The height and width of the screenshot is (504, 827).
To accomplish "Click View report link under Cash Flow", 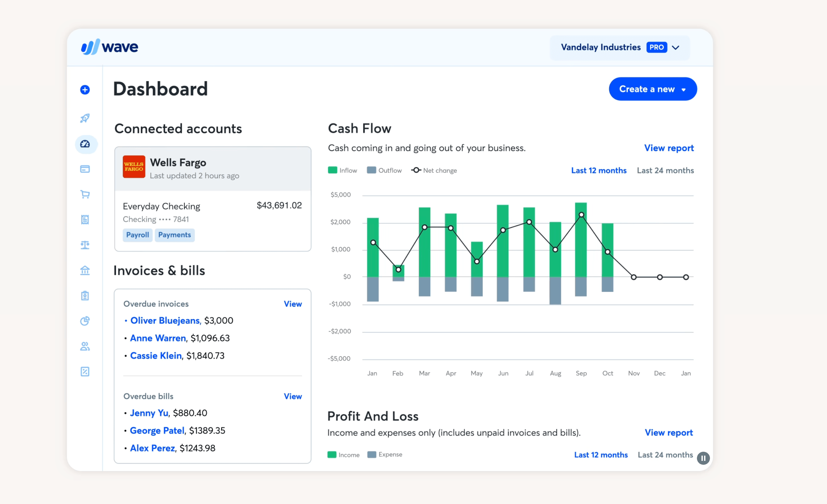I will [668, 148].
